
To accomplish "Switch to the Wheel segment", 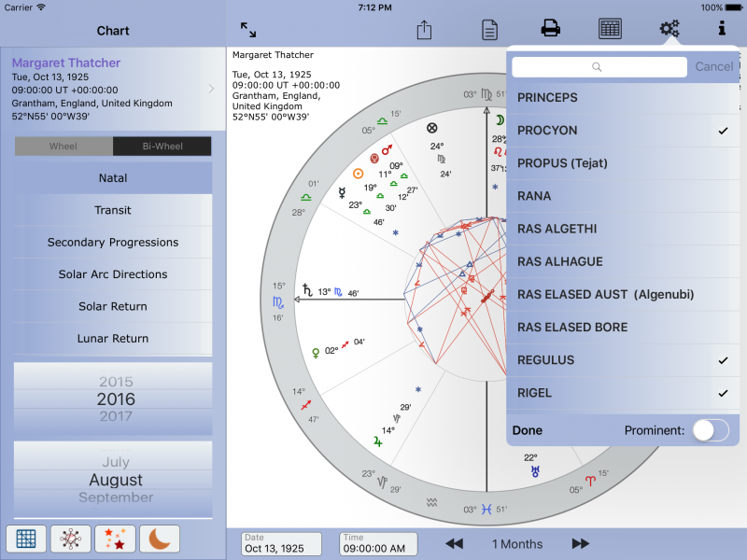I will (63, 147).
